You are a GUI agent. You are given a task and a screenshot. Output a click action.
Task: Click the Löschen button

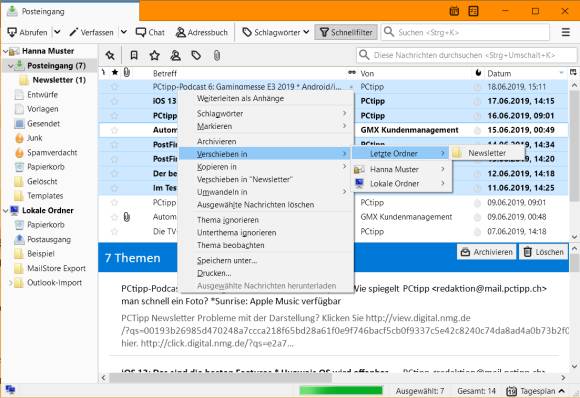click(543, 252)
